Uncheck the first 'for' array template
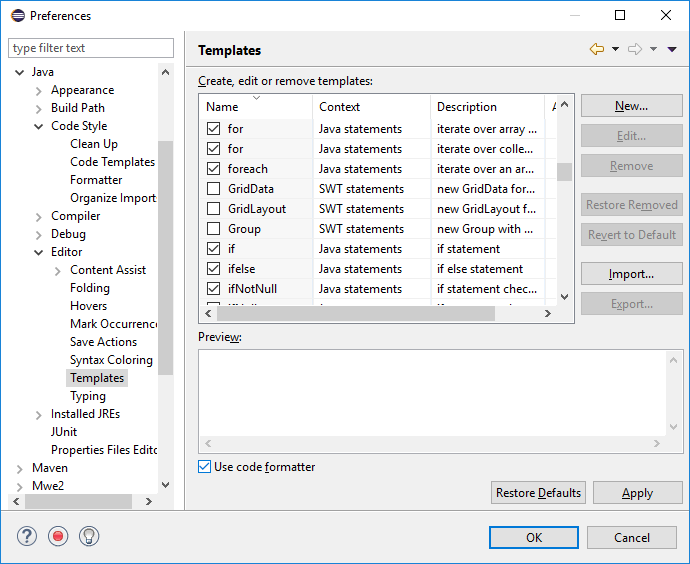The image size is (690, 564). 213,128
